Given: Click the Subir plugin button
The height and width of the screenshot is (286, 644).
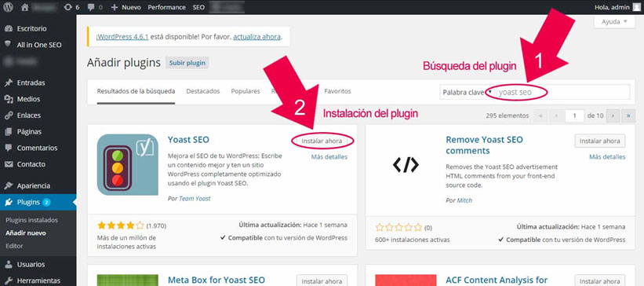Looking at the screenshot, I should pos(187,64).
